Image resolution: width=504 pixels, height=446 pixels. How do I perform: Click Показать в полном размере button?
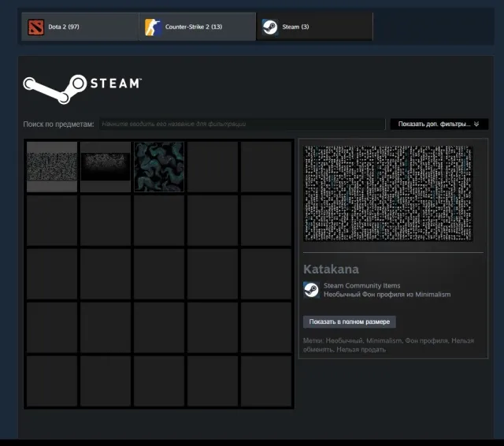[350, 321]
